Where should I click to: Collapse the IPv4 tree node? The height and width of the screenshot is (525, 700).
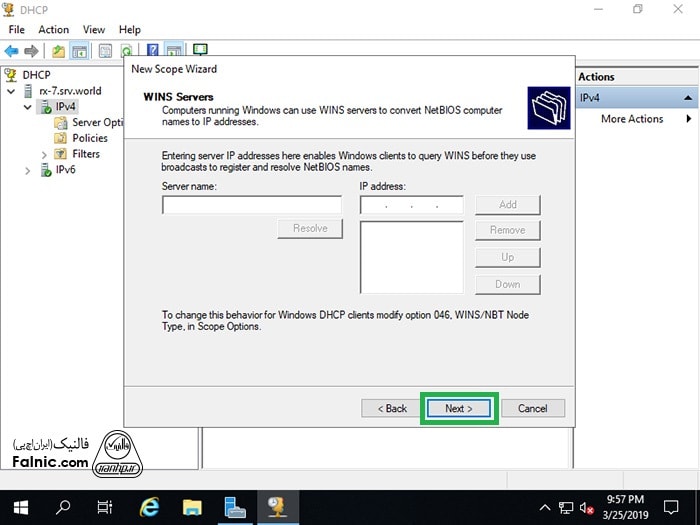(x=28, y=106)
